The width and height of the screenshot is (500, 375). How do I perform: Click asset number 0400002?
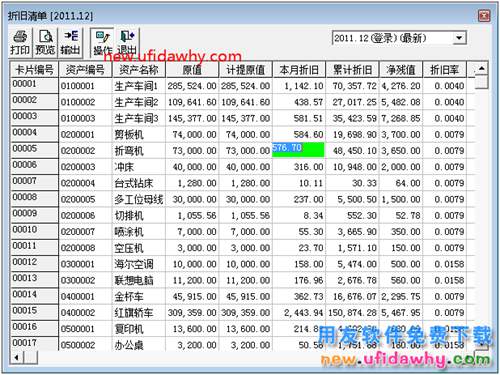click(x=78, y=313)
